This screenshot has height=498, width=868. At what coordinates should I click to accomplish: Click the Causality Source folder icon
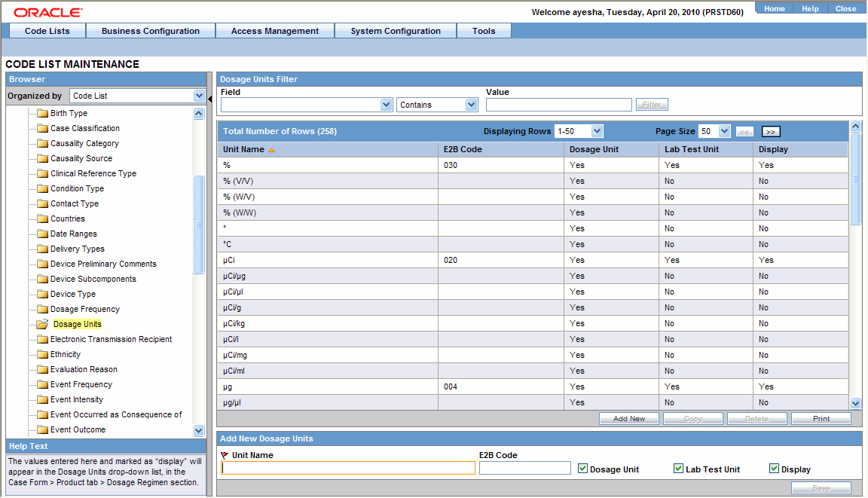(43, 158)
